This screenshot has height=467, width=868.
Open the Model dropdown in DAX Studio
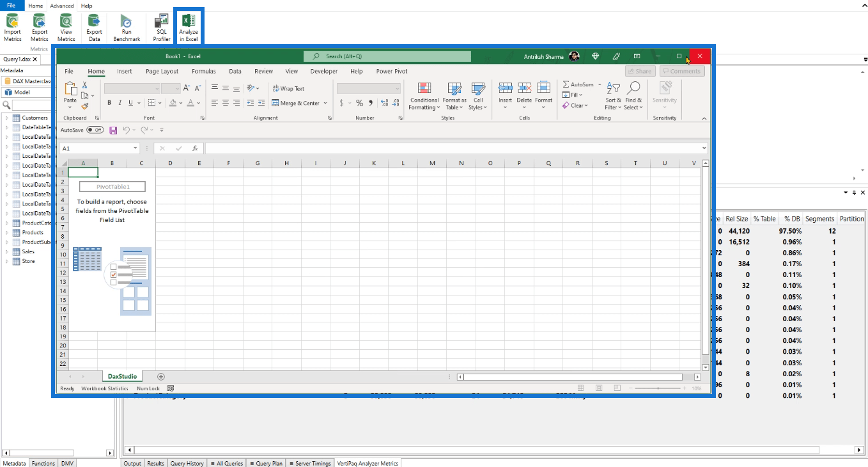pos(27,92)
